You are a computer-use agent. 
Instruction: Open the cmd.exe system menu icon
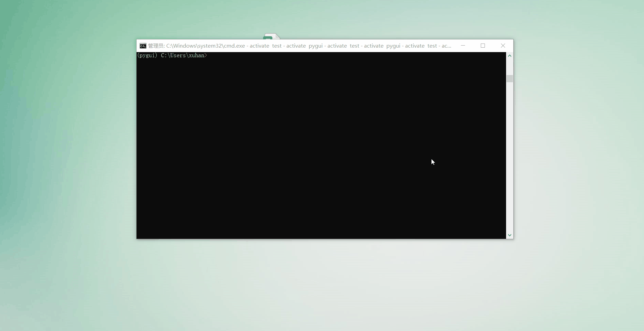coord(143,46)
